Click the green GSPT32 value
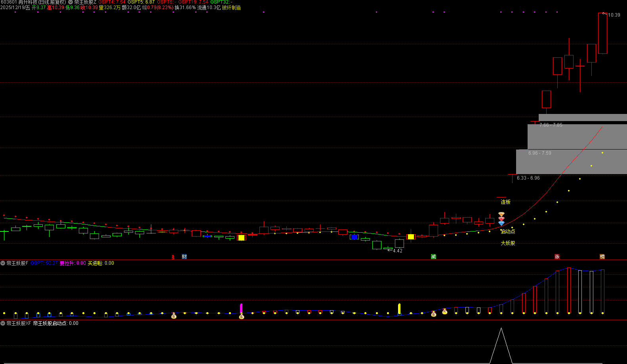 point(221,2)
